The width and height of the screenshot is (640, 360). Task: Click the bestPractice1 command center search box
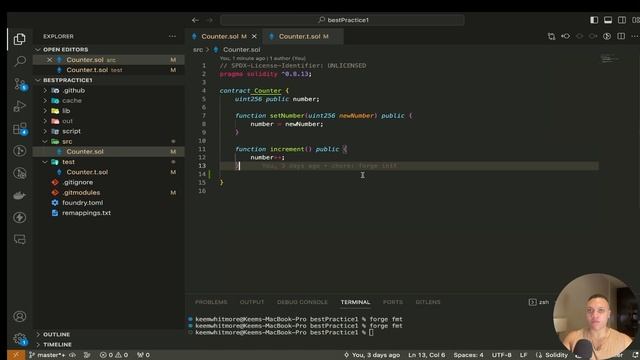342,20
